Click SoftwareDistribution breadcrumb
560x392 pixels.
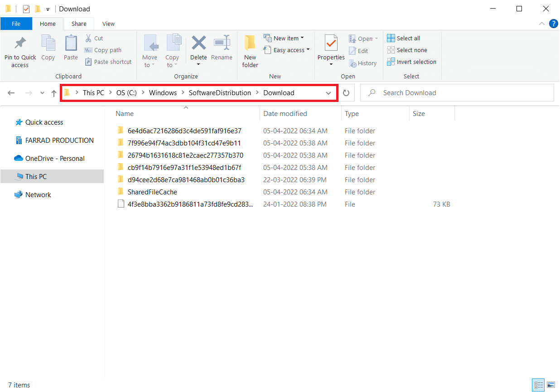[x=220, y=93]
